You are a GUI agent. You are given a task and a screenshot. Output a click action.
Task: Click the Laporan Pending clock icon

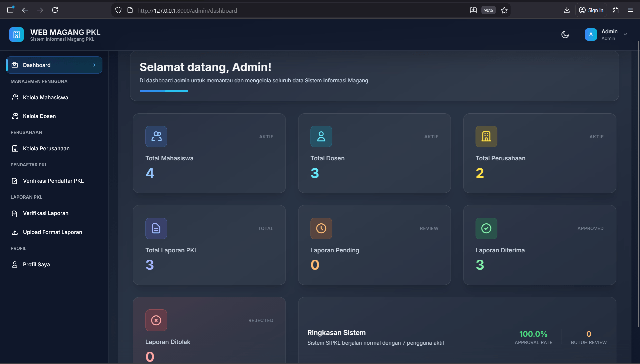point(321,228)
